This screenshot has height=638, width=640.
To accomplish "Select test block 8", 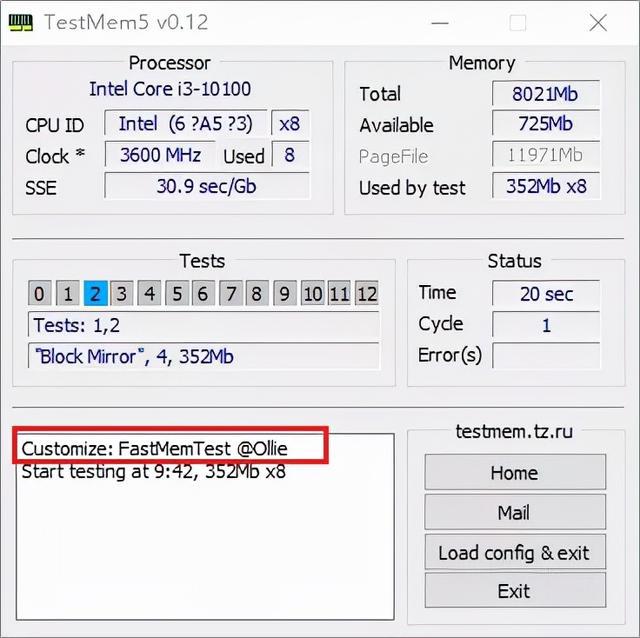I will tap(257, 293).
